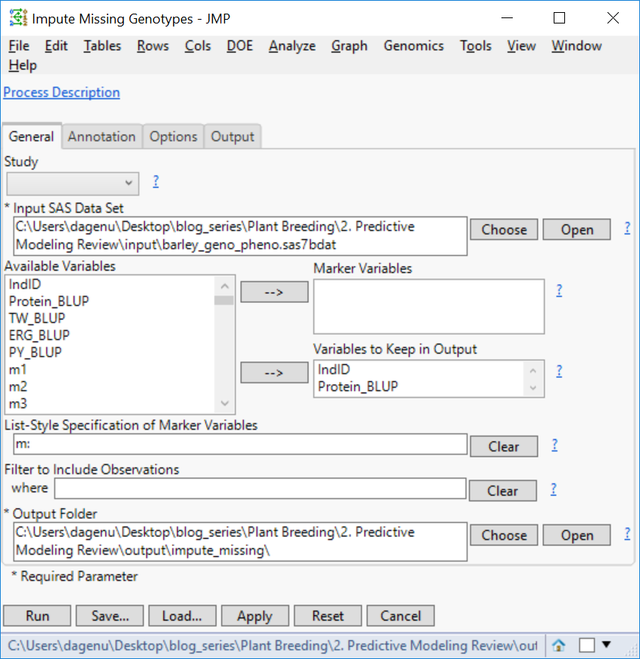The height and width of the screenshot is (659, 640).
Task: Click help question mark for Filter to Include Observations
Action: (x=553, y=489)
